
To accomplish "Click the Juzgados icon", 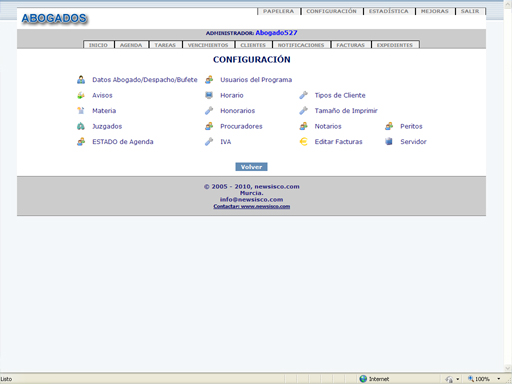I will coord(81,126).
